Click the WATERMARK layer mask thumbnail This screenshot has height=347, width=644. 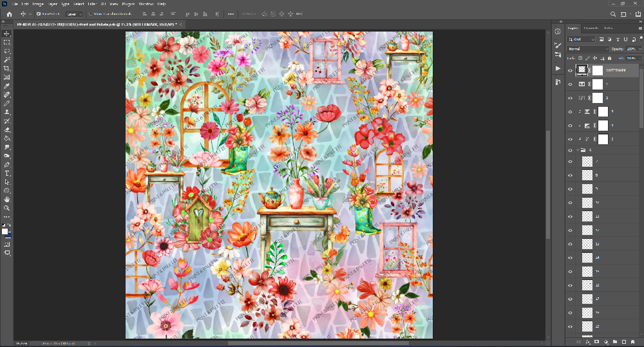pyautogui.click(x=598, y=70)
